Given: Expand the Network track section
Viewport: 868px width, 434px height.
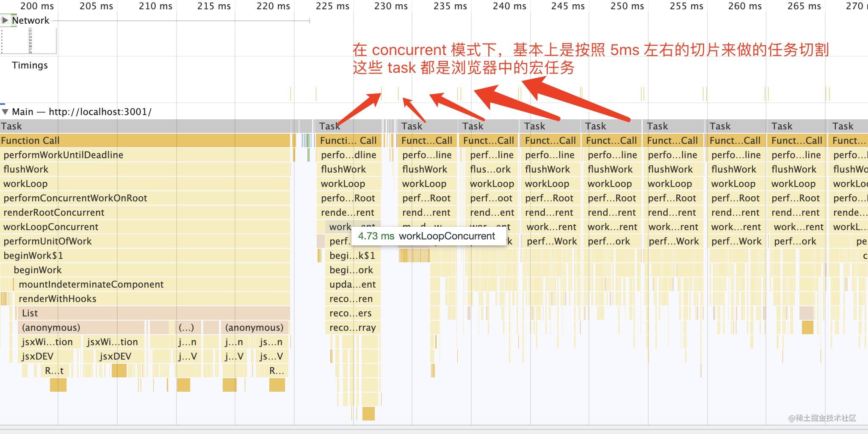Looking at the screenshot, I should [6, 20].
